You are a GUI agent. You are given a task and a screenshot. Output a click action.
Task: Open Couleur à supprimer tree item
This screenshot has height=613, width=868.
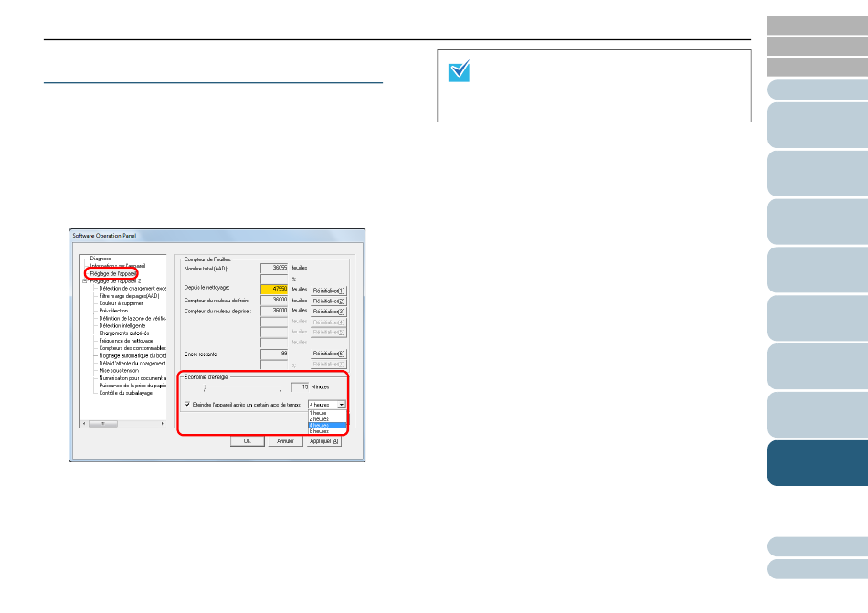coord(121,303)
